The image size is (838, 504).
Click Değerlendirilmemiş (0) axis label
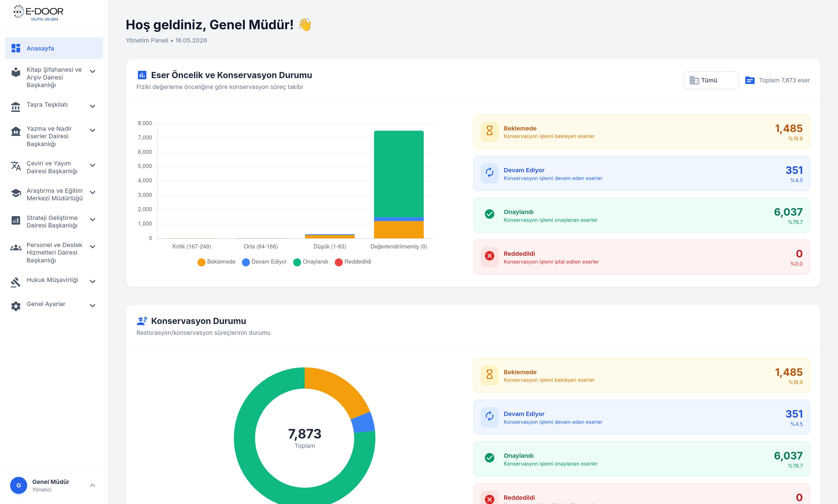pyautogui.click(x=399, y=247)
